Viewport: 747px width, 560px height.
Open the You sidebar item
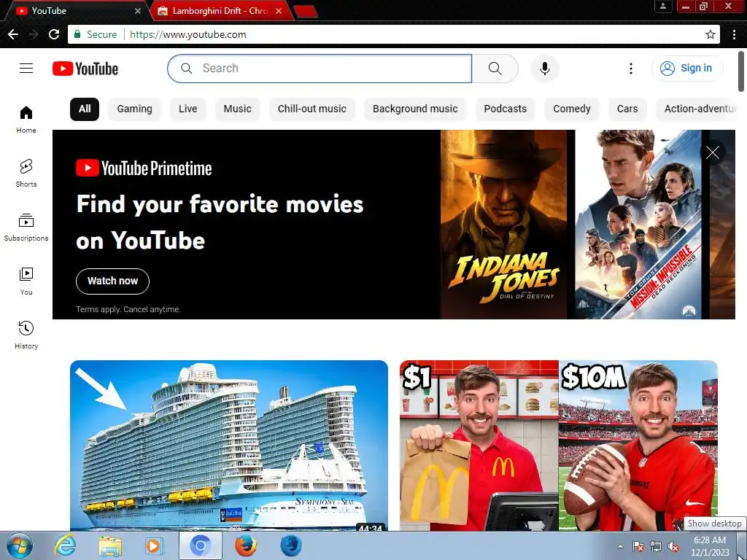tap(26, 281)
